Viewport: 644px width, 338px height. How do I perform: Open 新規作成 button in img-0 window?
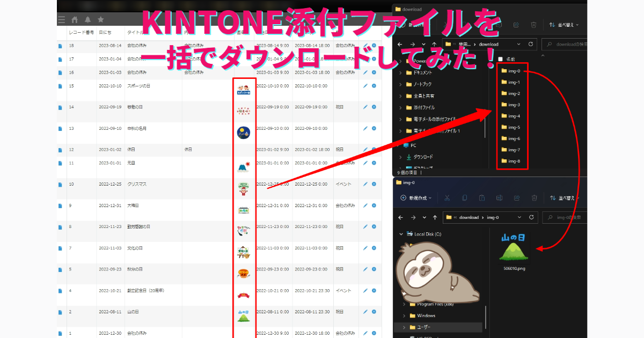(417, 198)
